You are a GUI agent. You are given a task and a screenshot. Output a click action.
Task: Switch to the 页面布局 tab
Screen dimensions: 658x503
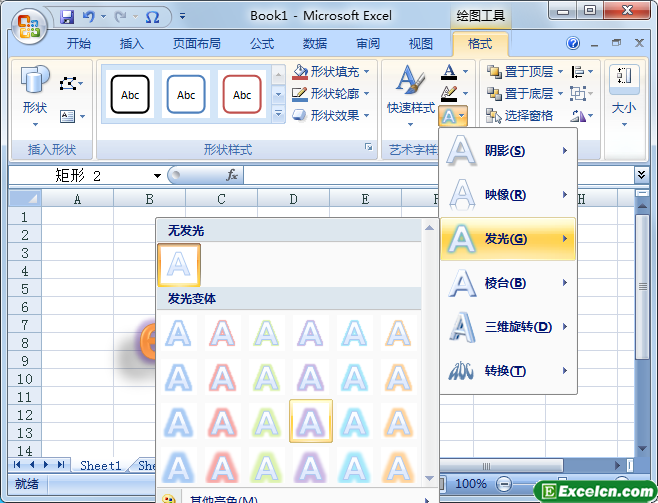pos(197,43)
